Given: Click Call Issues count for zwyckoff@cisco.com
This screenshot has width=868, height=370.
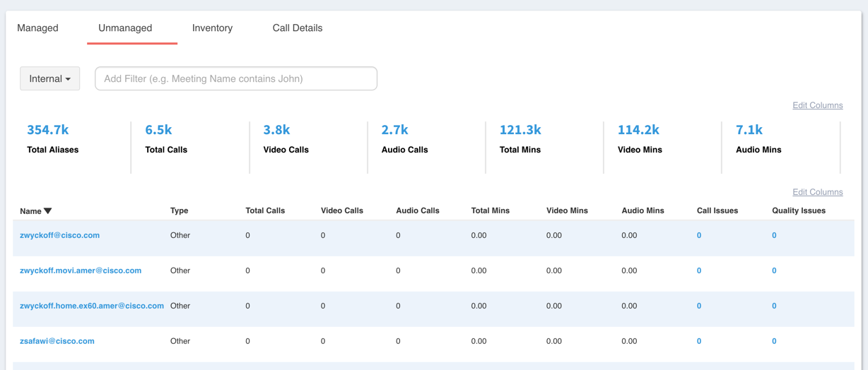Looking at the screenshot, I should [699, 235].
